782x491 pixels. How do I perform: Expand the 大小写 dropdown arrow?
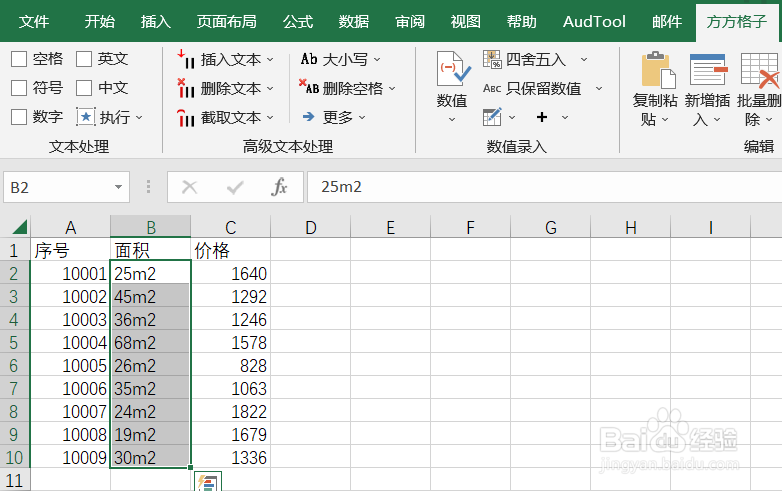pyautogui.click(x=377, y=59)
